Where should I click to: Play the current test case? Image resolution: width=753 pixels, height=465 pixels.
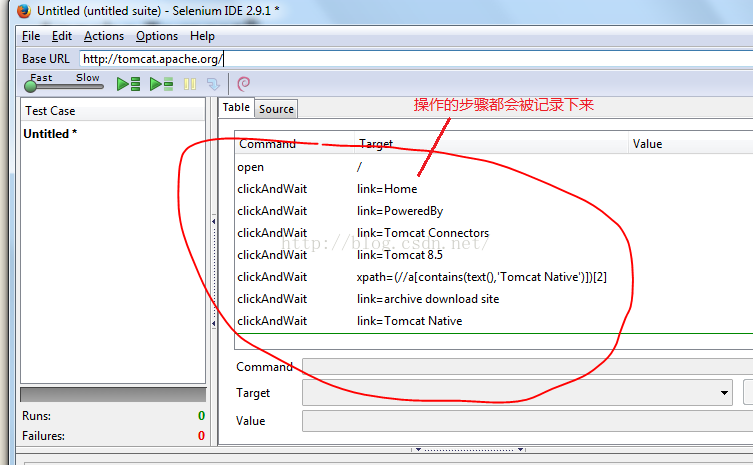pyautogui.click(x=161, y=84)
